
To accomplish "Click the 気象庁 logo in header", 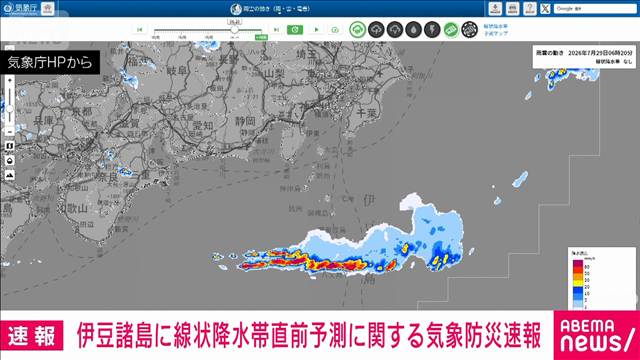I will (20, 8).
